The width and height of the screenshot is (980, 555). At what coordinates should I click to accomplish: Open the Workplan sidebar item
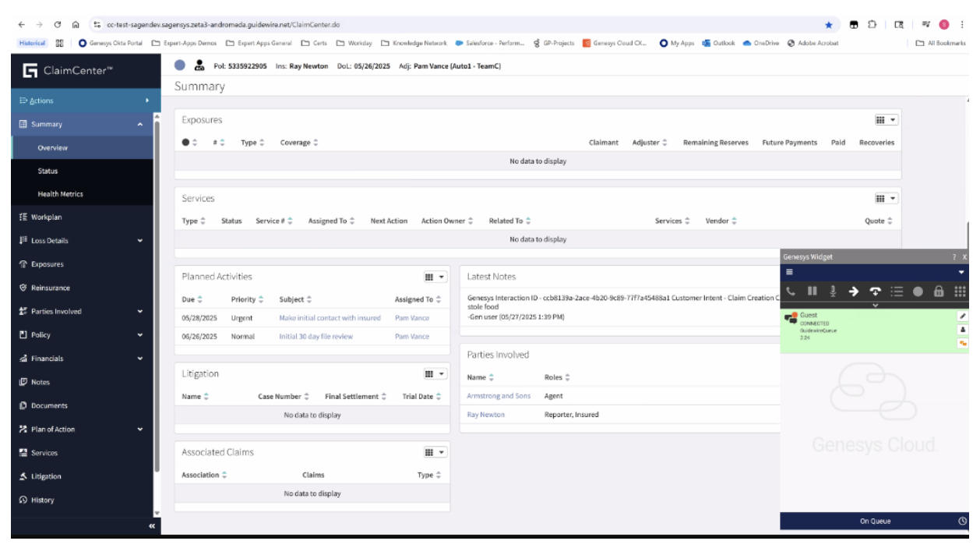(x=47, y=217)
